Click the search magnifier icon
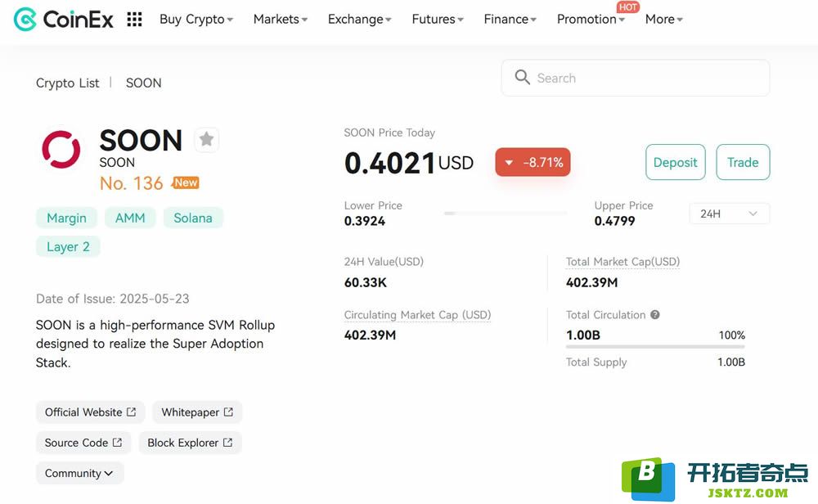The width and height of the screenshot is (818, 504). pos(522,78)
